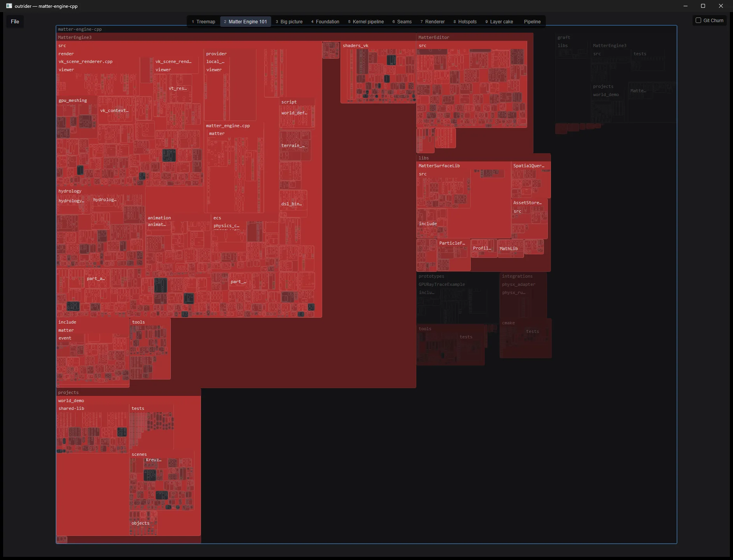Select the Matter Engine 101 tab
Image resolution: width=733 pixels, height=560 pixels.
tap(246, 22)
